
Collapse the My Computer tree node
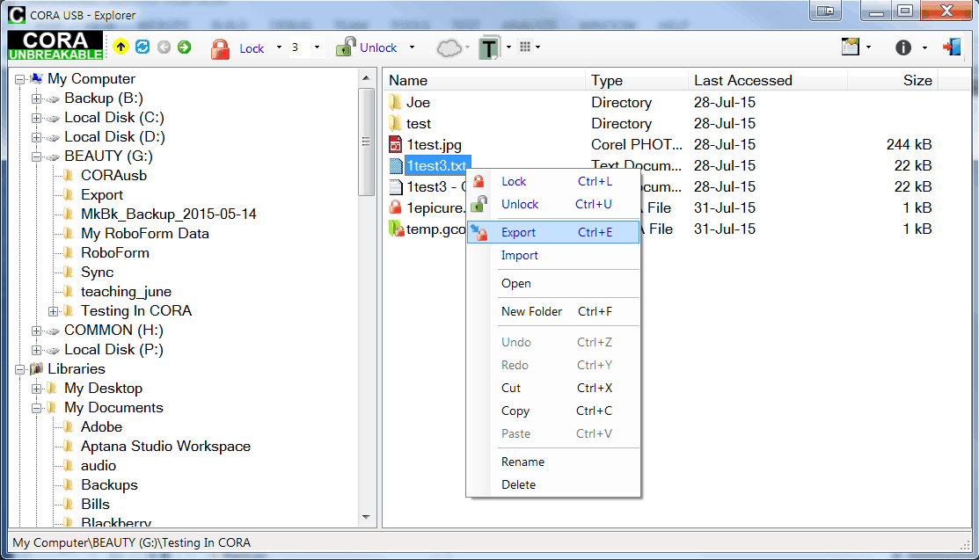click(x=20, y=79)
